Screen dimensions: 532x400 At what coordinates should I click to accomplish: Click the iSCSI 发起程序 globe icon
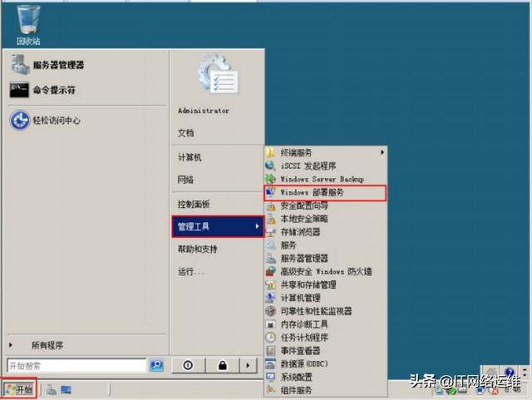pos(270,165)
